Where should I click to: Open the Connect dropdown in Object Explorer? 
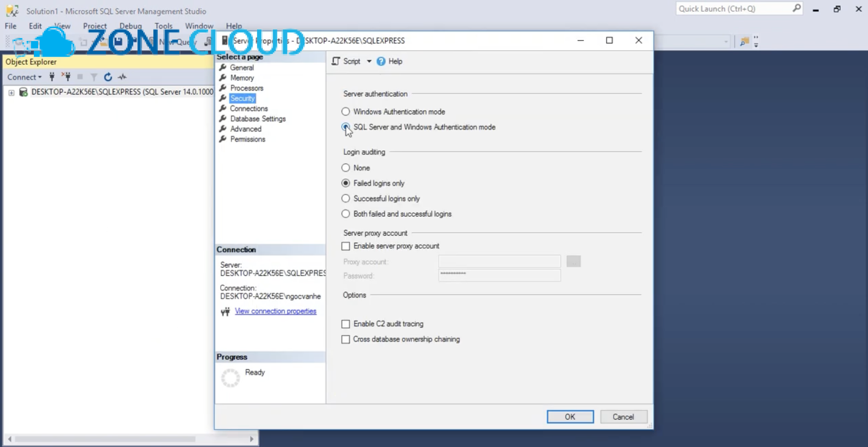coord(24,77)
